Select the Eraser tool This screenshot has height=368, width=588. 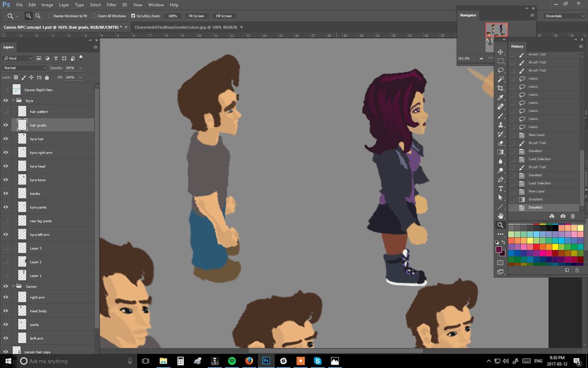click(x=500, y=143)
